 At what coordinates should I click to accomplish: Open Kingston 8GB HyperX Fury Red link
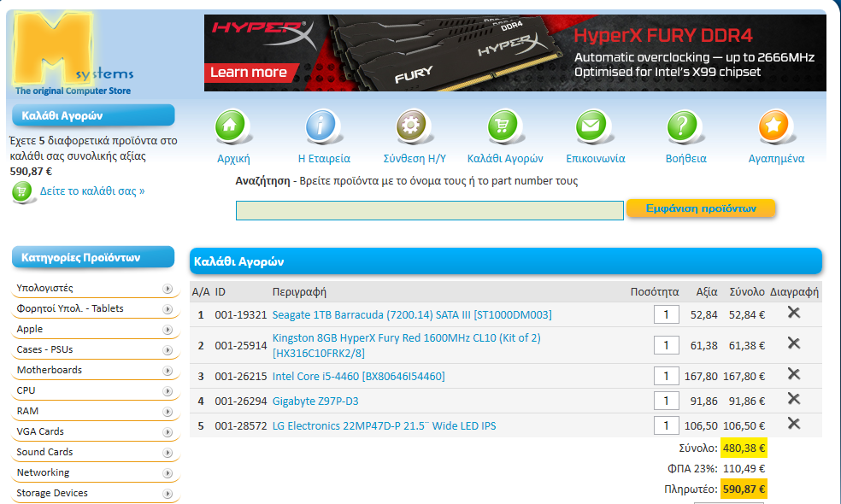point(407,345)
